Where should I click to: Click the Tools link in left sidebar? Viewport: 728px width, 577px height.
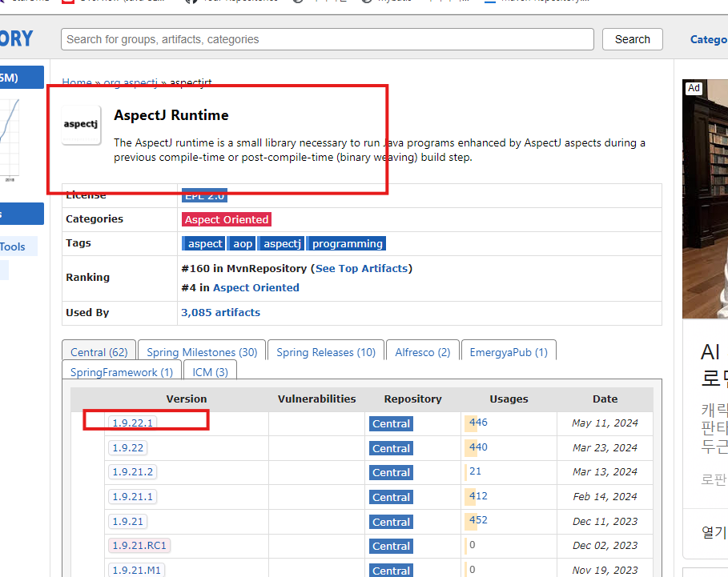[13, 246]
